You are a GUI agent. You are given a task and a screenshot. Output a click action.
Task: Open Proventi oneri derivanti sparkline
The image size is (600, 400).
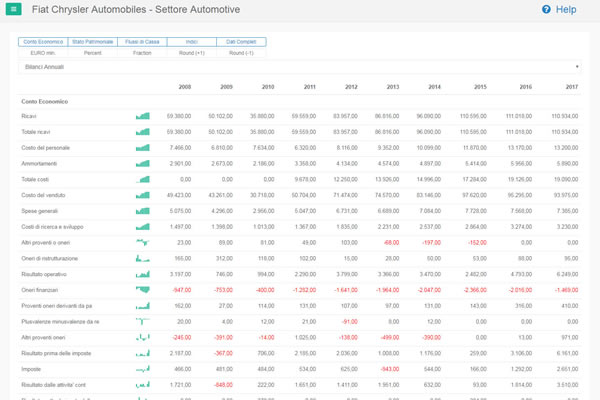coord(143,306)
